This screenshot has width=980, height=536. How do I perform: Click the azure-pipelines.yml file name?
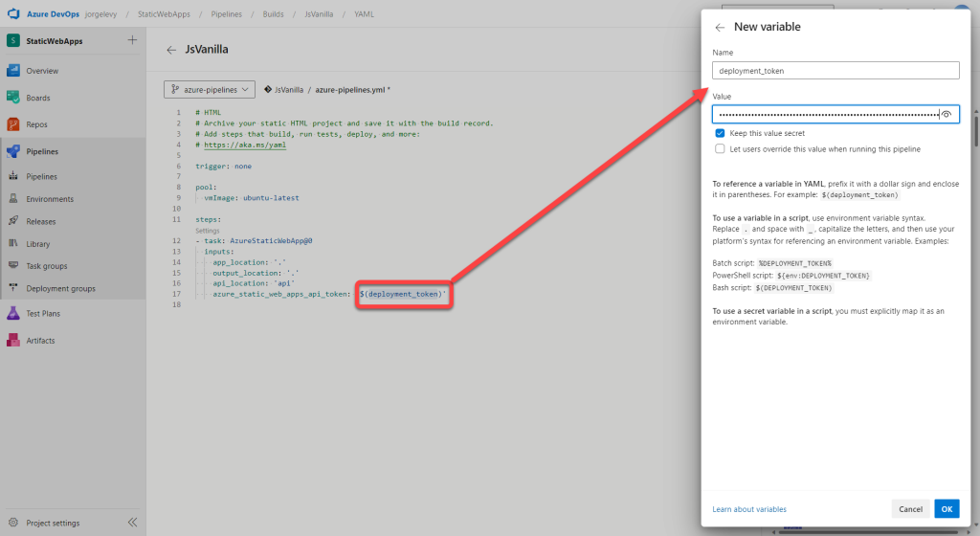pos(350,89)
